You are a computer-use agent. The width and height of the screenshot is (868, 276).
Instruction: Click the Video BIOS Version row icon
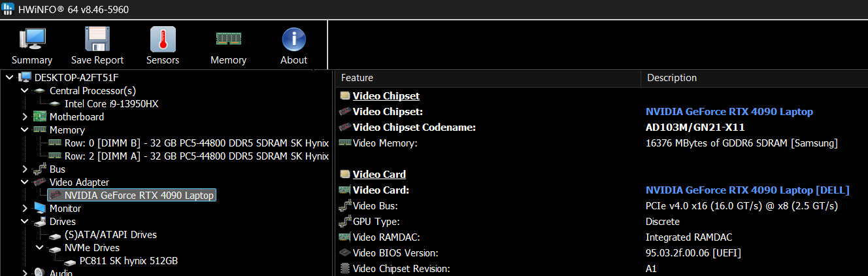(345, 252)
